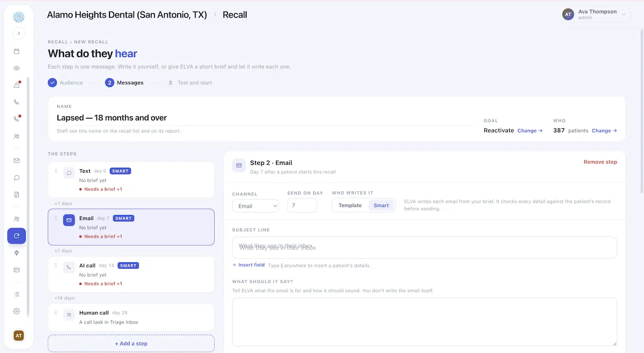Open the mail envelope icon in sidebar
Image resolution: width=644 pixels, height=353 pixels.
[17, 161]
